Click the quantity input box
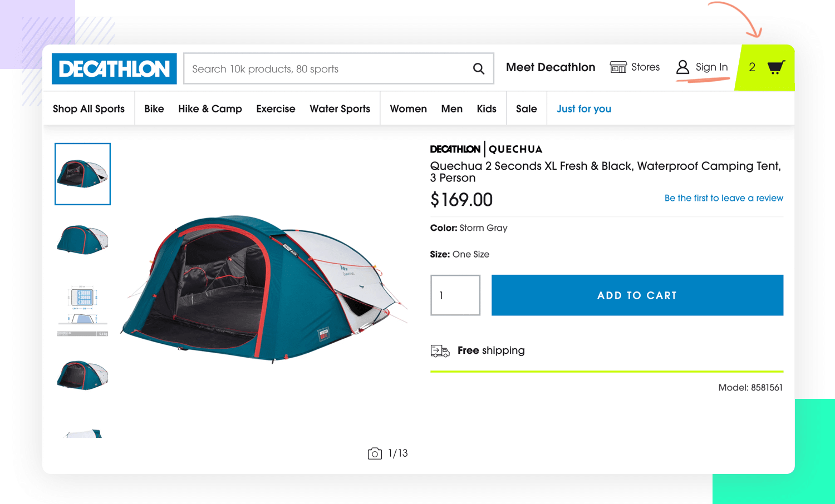 [x=455, y=295]
